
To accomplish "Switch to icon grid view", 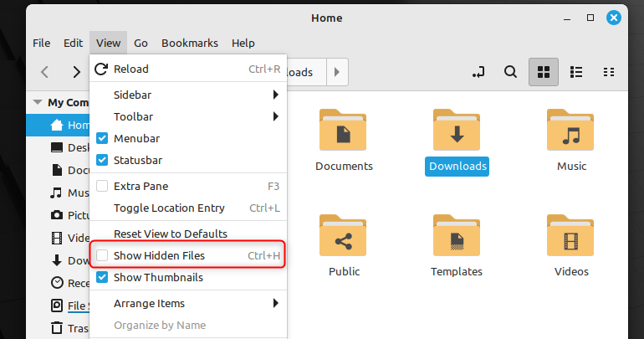I will pos(543,72).
